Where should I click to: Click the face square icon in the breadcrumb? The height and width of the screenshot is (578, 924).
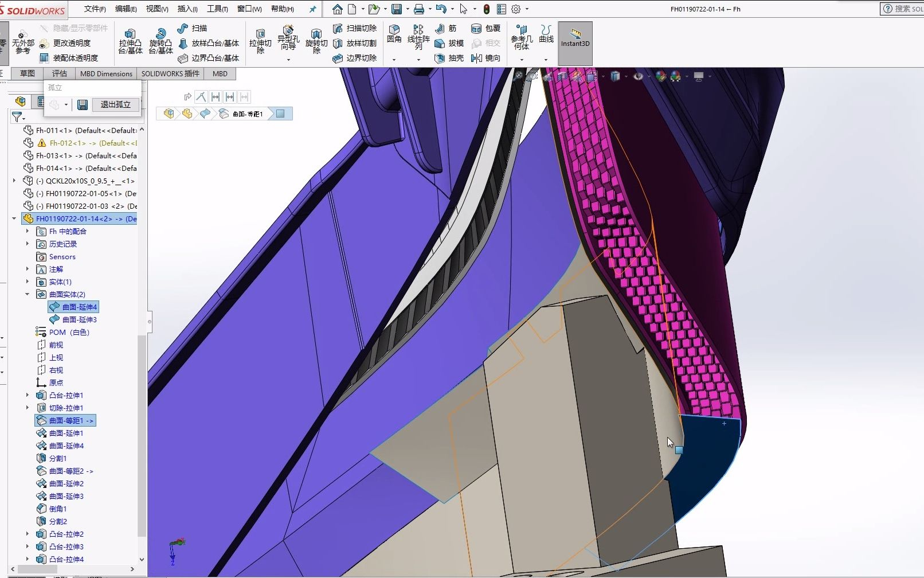pyautogui.click(x=280, y=114)
